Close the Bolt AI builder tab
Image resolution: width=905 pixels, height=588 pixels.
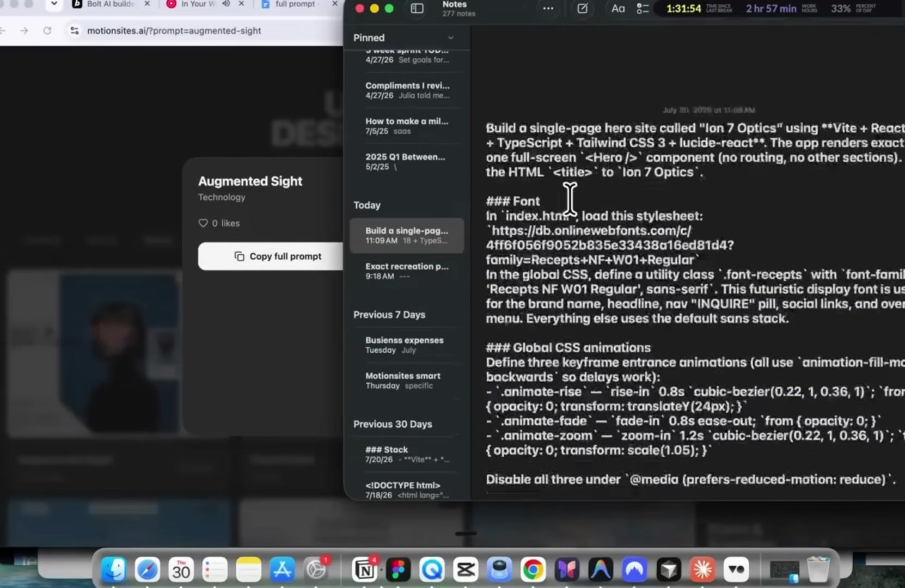[x=147, y=4]
